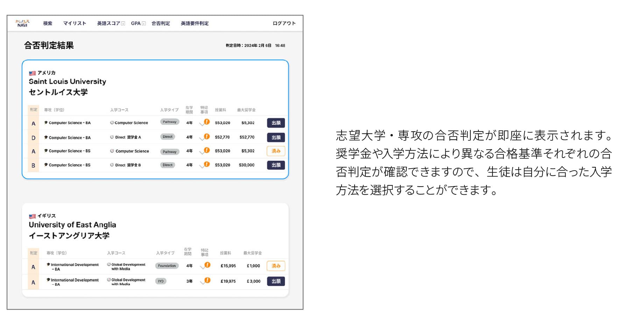This screenshot has width=644, height=325.
Task: Click the アメリカ flag icon
Action: point(33,73)
